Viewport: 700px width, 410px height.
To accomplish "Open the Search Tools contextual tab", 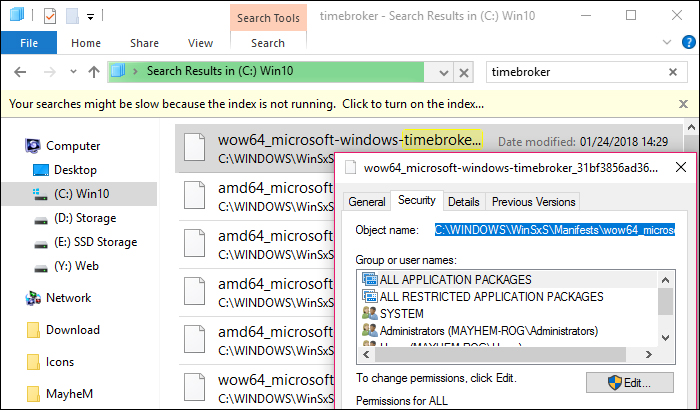I will pyautogui.click(x=268, y=18).
